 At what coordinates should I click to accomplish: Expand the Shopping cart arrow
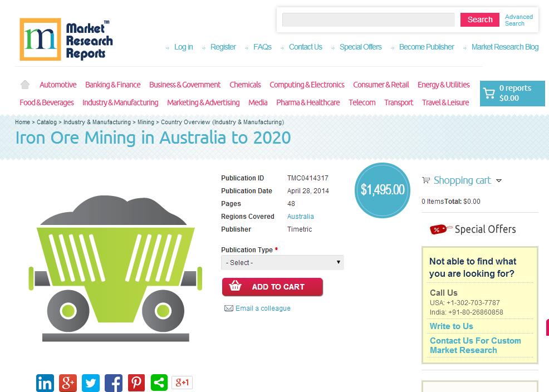pos(499,180)
